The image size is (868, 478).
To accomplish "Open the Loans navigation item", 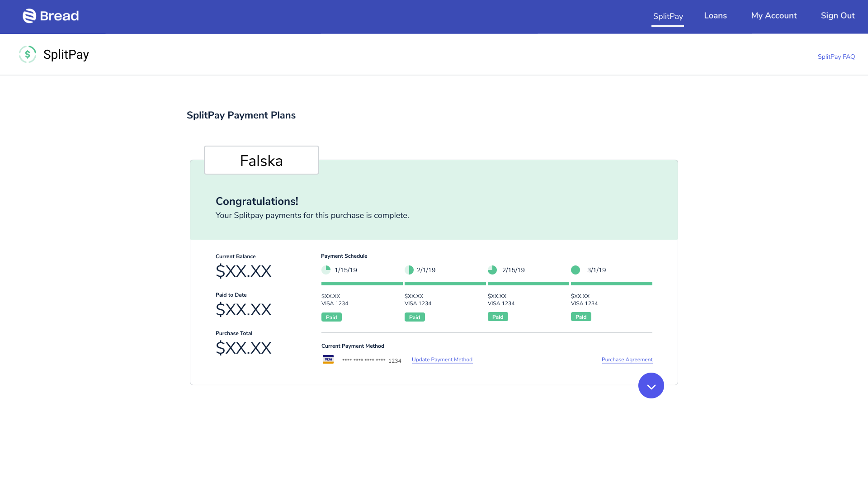I will tap(715, 16).
